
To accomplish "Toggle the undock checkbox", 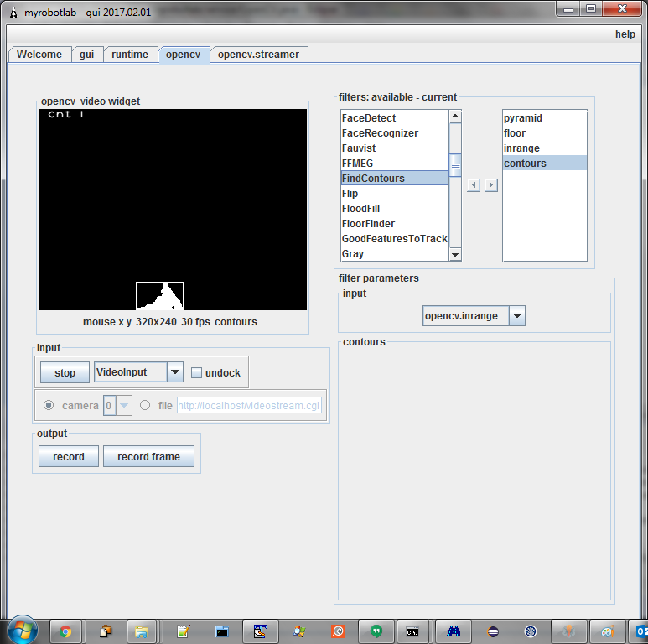I will coord(196,373).
